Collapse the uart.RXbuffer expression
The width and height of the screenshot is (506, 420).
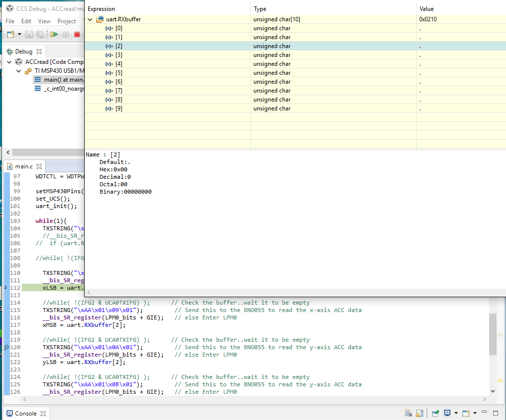tap(90, 19)
